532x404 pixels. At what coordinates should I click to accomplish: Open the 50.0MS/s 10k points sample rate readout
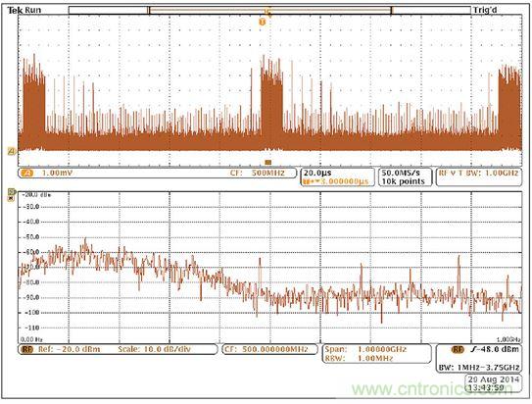(405, 177)
